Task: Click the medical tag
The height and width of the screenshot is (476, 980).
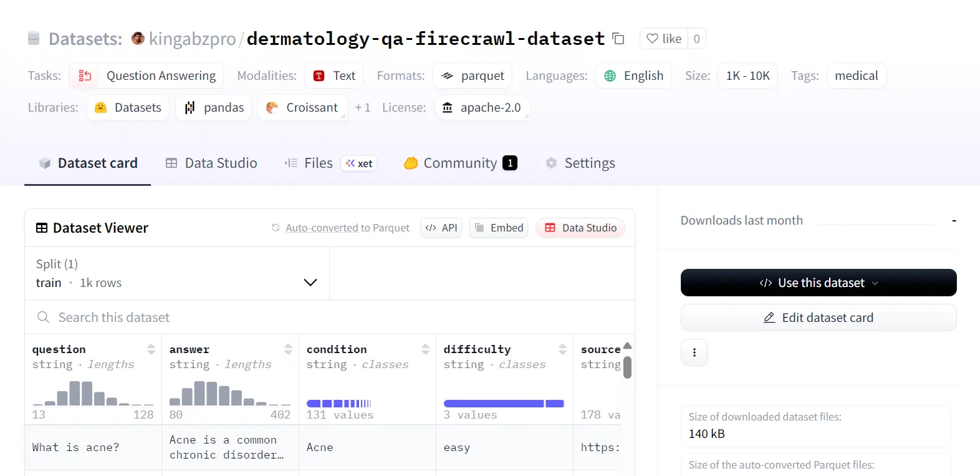Action: pyautogui.click(x=856, y=75)
